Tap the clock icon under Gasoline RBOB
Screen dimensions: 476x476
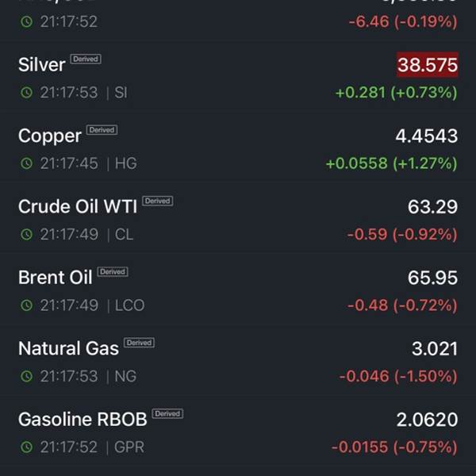(x=26, y=447)
